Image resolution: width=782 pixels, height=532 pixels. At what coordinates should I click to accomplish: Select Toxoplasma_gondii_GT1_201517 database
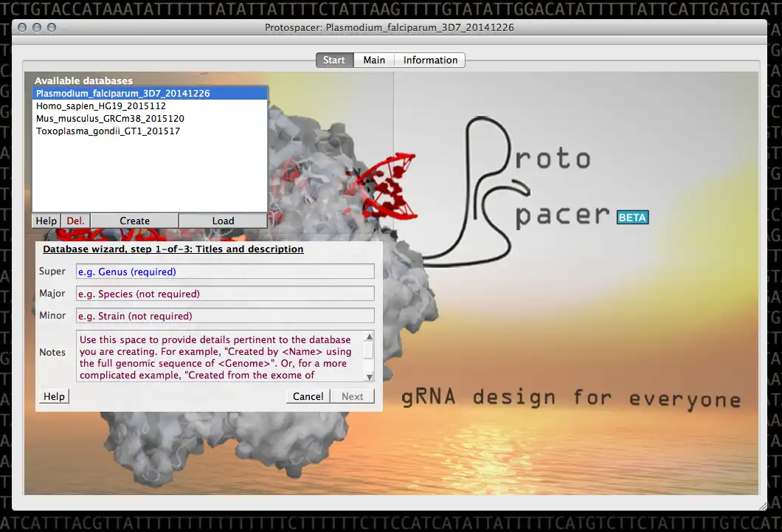[150, 131]
